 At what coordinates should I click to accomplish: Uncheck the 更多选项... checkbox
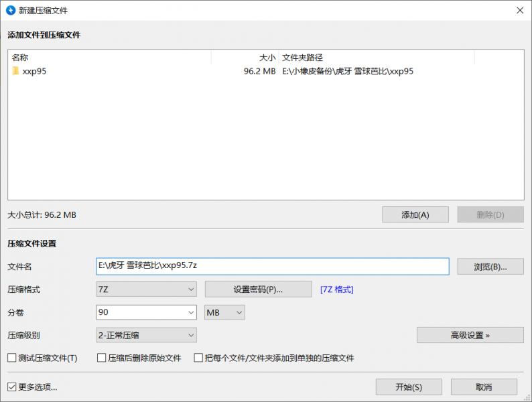click(12, 387)
